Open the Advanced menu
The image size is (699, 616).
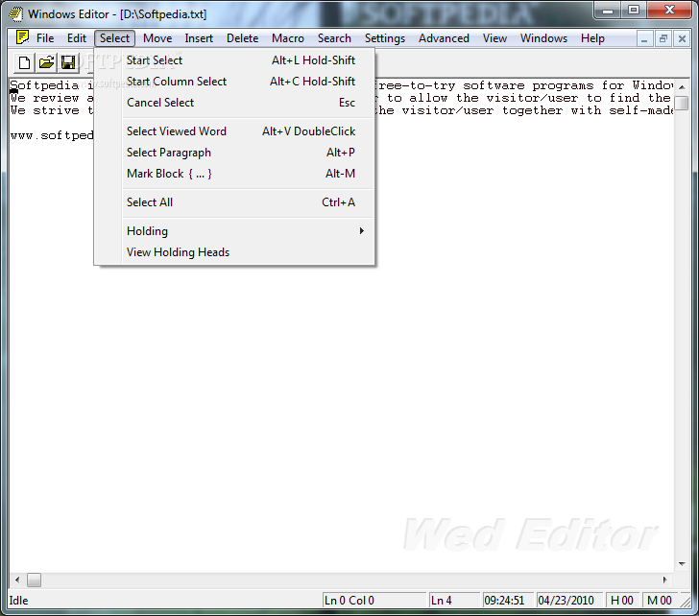pos(444,38)
